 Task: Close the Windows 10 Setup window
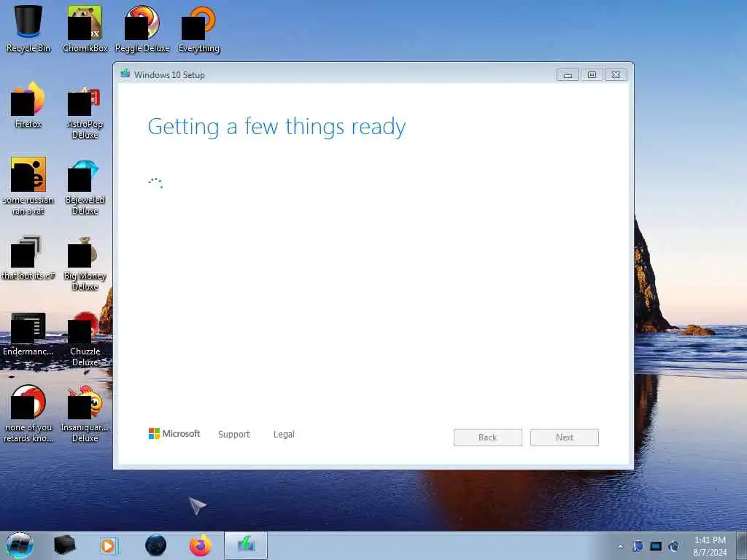[616, 75]
